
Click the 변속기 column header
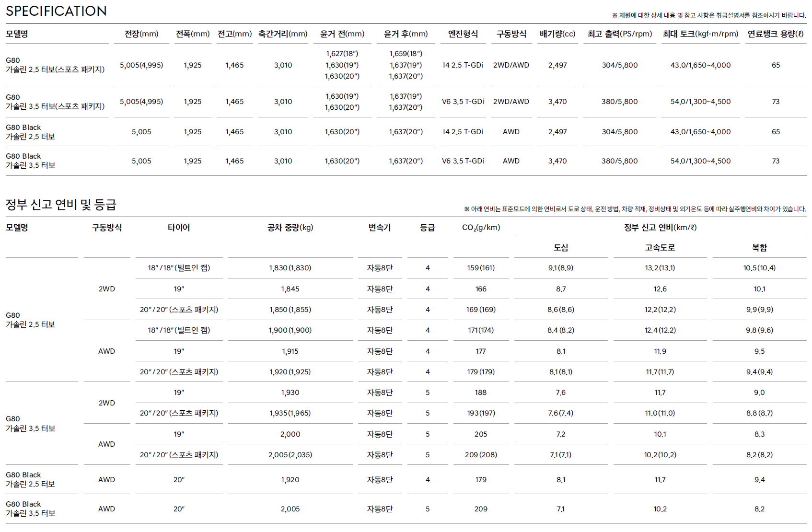tap(380, 228)
